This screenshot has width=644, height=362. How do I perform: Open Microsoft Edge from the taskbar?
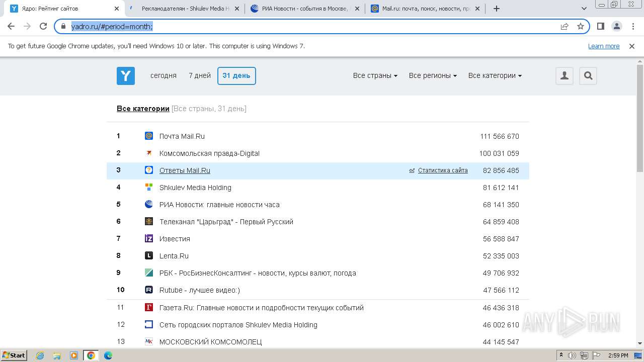pos(108,355)
